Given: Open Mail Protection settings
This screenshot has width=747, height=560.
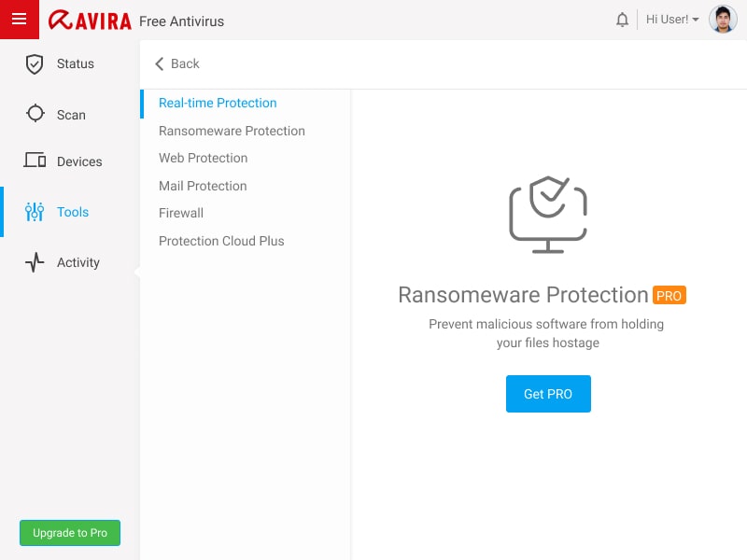Looking at the screenshot, I should [x=203, y=186].
